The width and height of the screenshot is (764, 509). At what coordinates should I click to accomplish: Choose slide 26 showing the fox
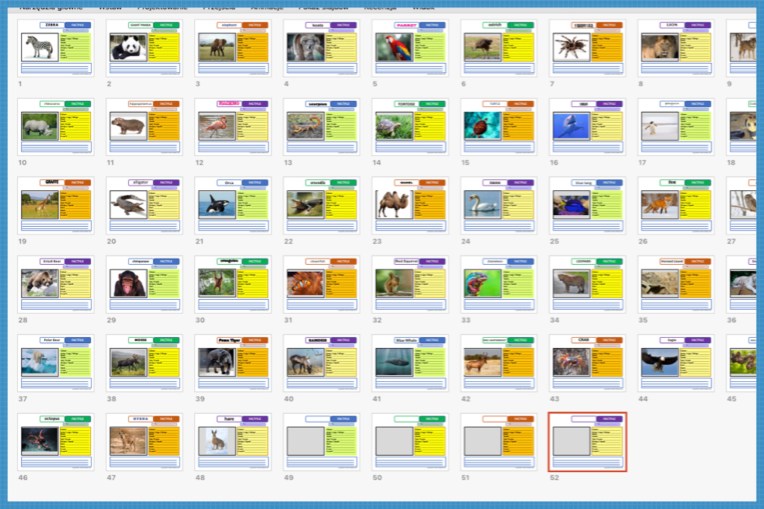[676, 206]
